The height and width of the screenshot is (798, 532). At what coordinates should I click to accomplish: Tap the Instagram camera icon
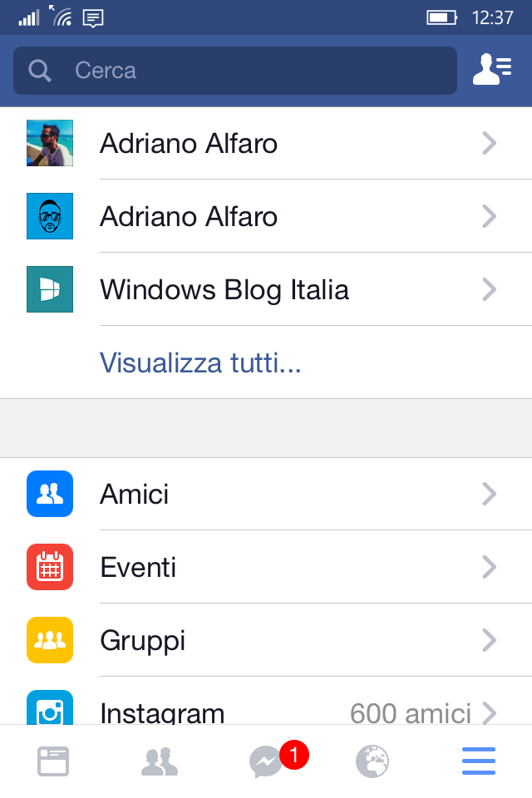coord(50,707)
